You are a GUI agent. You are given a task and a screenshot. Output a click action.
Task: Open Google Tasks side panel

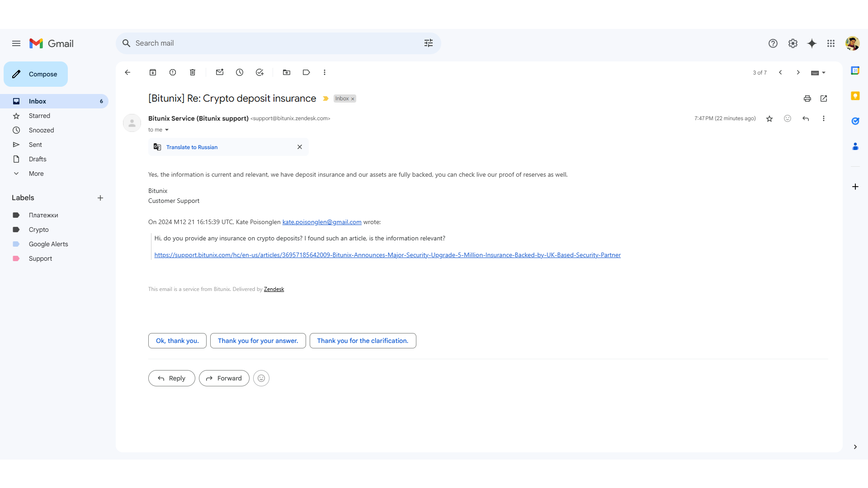coord(855,121)
